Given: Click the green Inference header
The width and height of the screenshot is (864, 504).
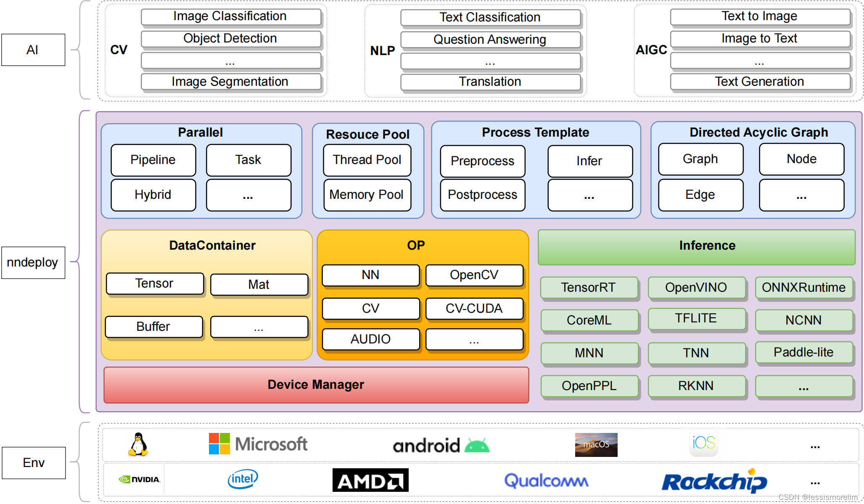Looking at the screenshot, I should (x=696, y=246).
